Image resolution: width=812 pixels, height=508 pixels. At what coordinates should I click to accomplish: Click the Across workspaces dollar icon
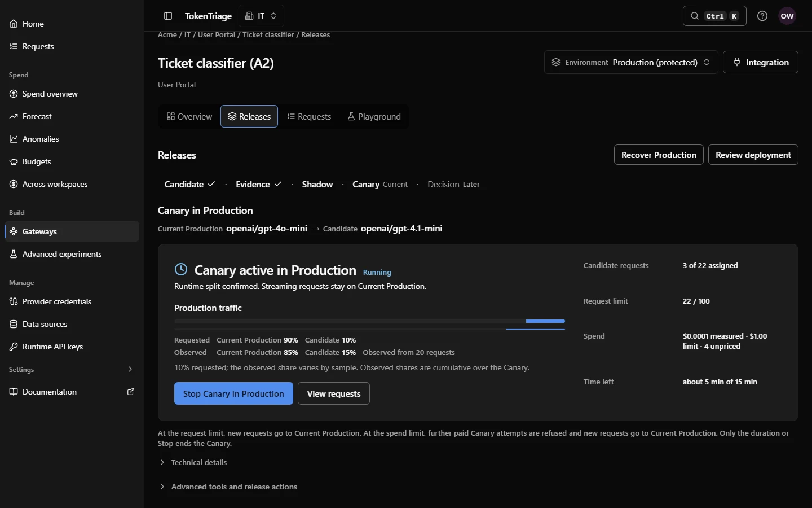[14, 184]
